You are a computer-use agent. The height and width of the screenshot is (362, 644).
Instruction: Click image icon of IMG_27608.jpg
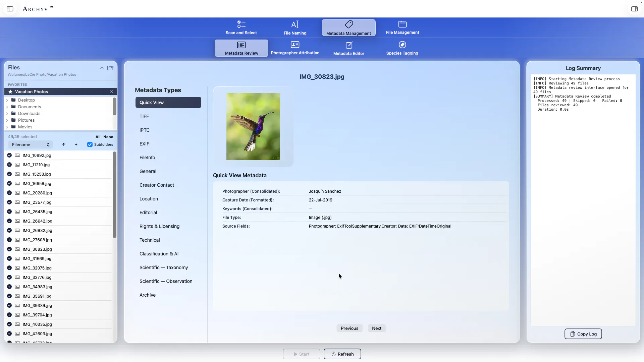click(x=17, y=240)
